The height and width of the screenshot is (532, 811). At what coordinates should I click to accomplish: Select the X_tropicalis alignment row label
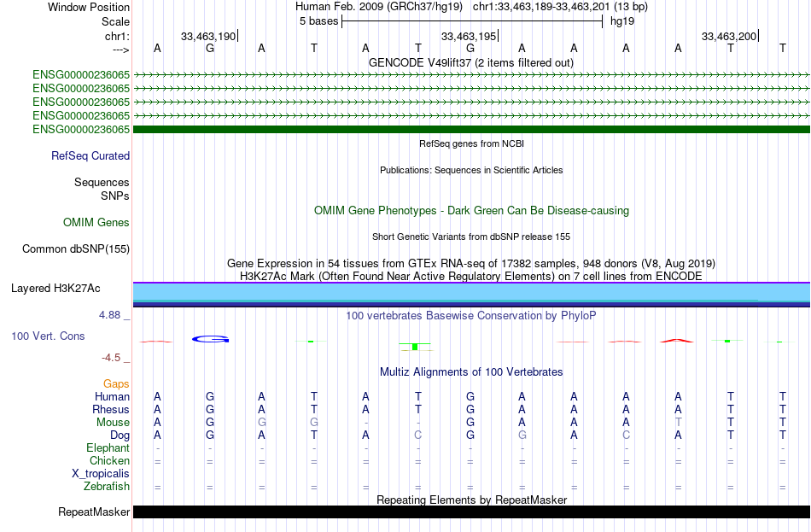tap(101, 474)
